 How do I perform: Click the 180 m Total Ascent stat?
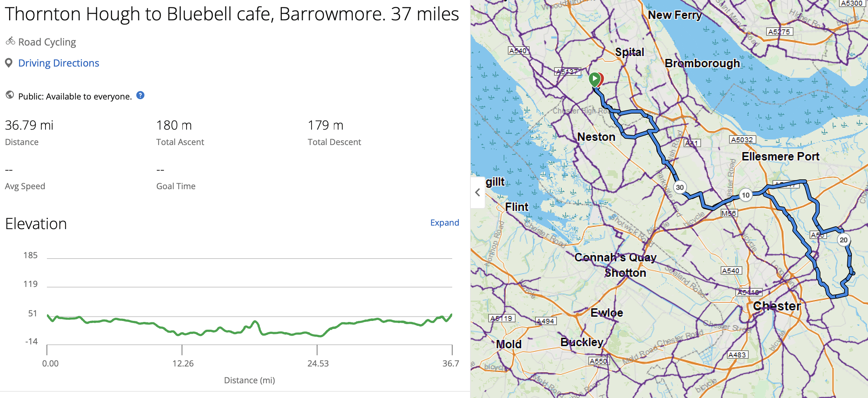pos(174,125)
